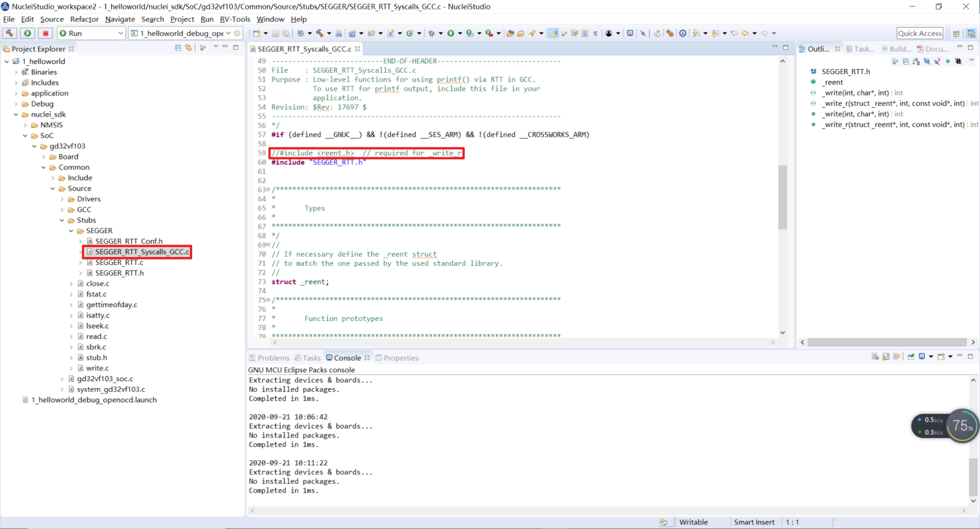Screen dimensions: 980x529
Task: Click the editor vertical scrollbar thumb
Action: [x=782, y=197]
